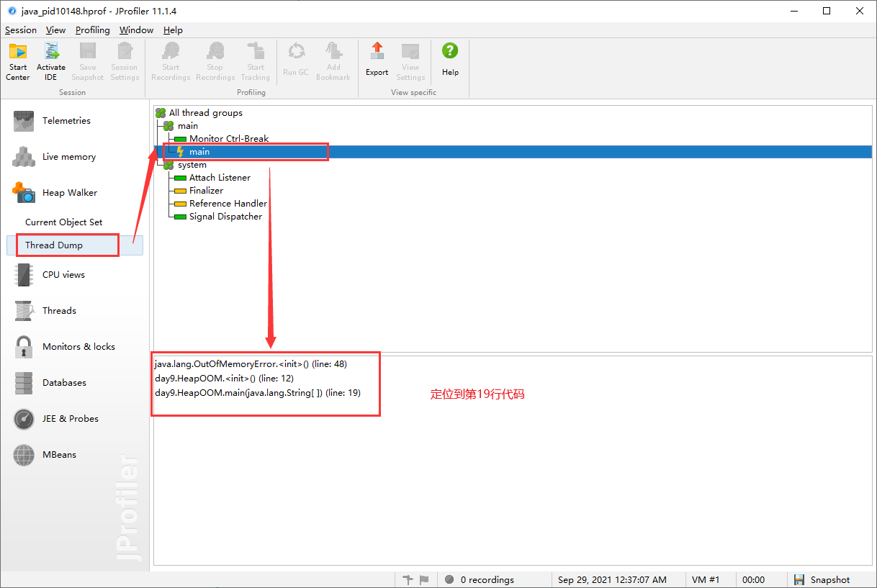
Task: Select Current Object Set view
Action: coord(64,222)
